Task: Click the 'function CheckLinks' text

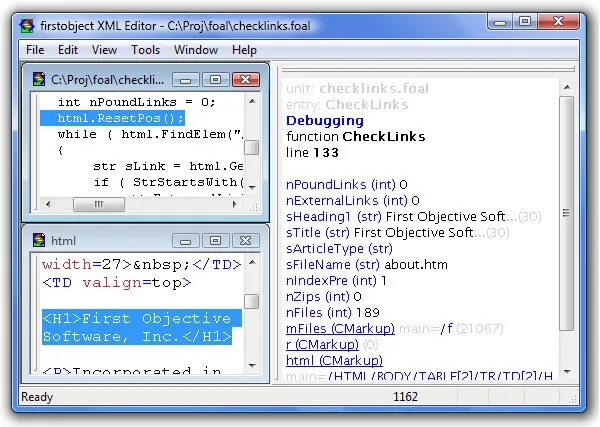Action: [x=355, y=137]
